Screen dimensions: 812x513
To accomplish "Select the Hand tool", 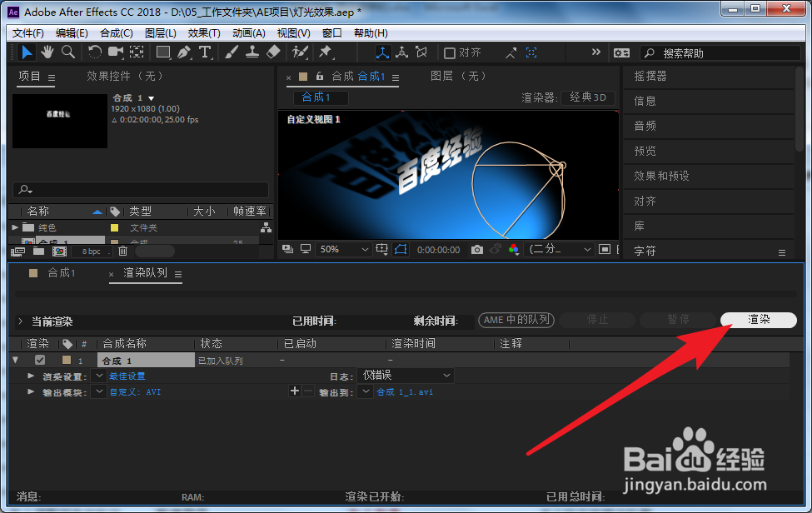I will click(x=47, y=52).
